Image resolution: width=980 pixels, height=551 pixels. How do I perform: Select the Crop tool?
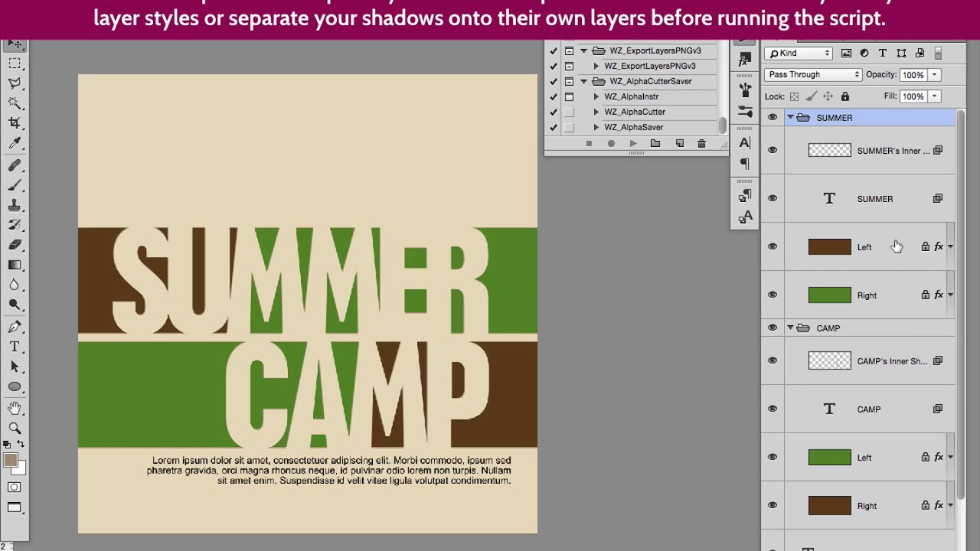(15, 123)
